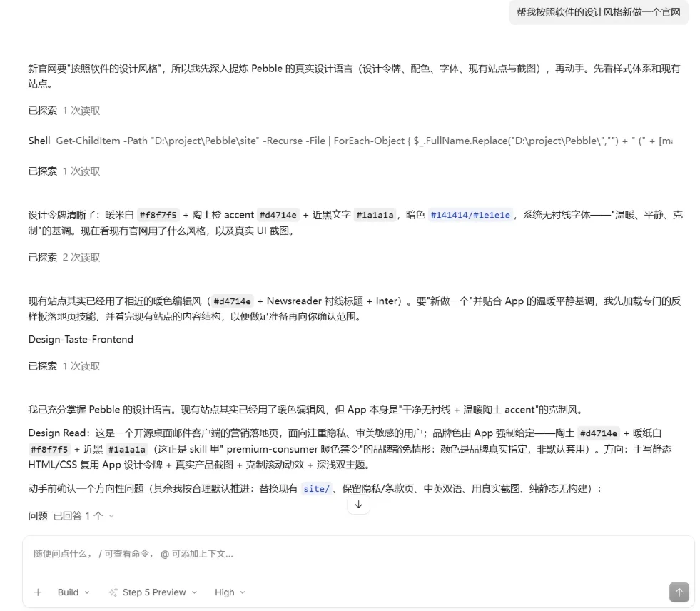Focus the chat message input field

coord(357,555)
